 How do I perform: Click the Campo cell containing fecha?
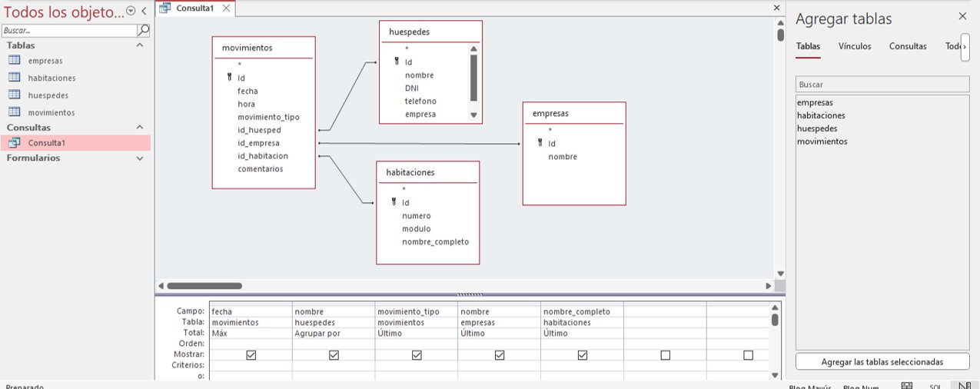251,312
